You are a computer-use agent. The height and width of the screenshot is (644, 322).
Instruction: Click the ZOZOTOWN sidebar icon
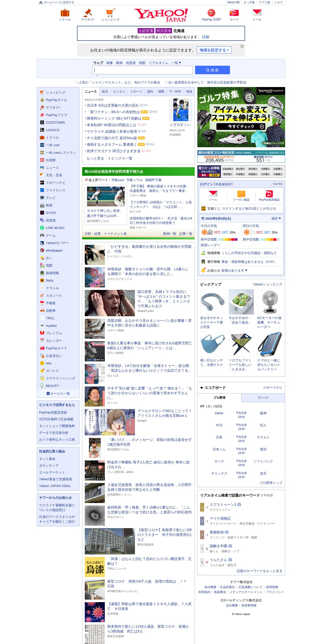(x=42, y=122)
